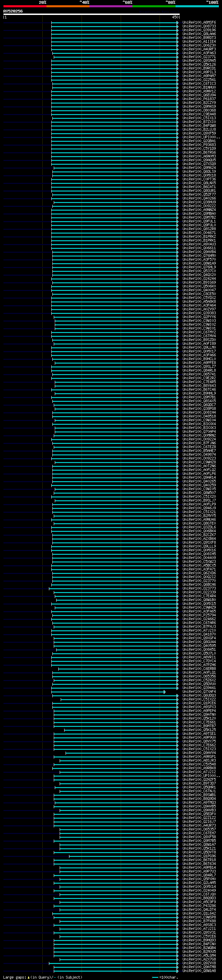Screen dimensions: 222x980
Task: Choose UniRef100_A9PAM7 hit name
Action: [x=199, y=76]
